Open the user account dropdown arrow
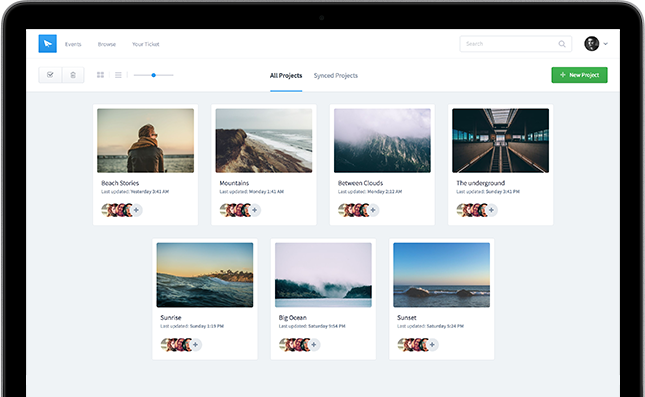The width and height of the screenshot is (645, 397). pos(606,44)
